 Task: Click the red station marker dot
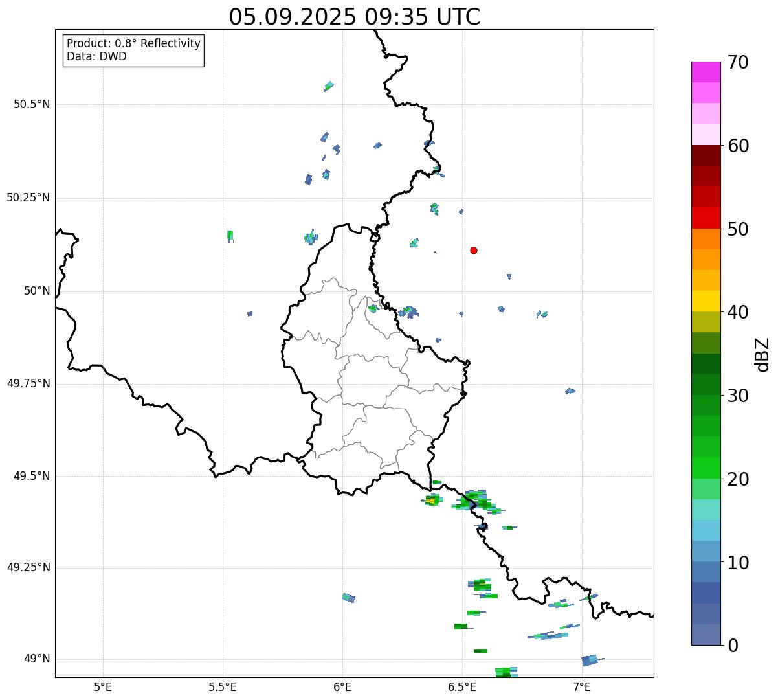click(474, 250)
